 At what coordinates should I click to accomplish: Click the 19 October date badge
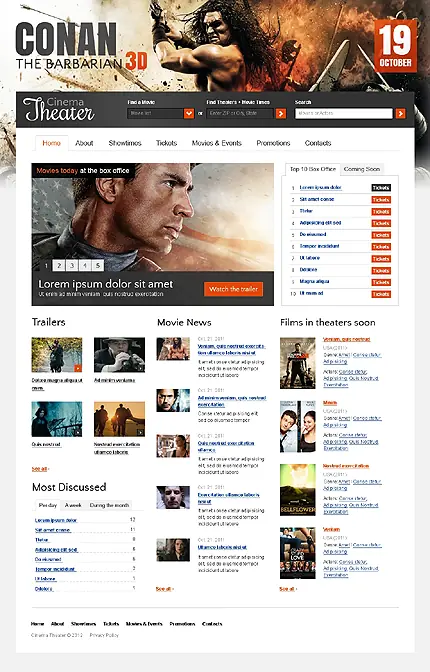[x=395, y=46]
